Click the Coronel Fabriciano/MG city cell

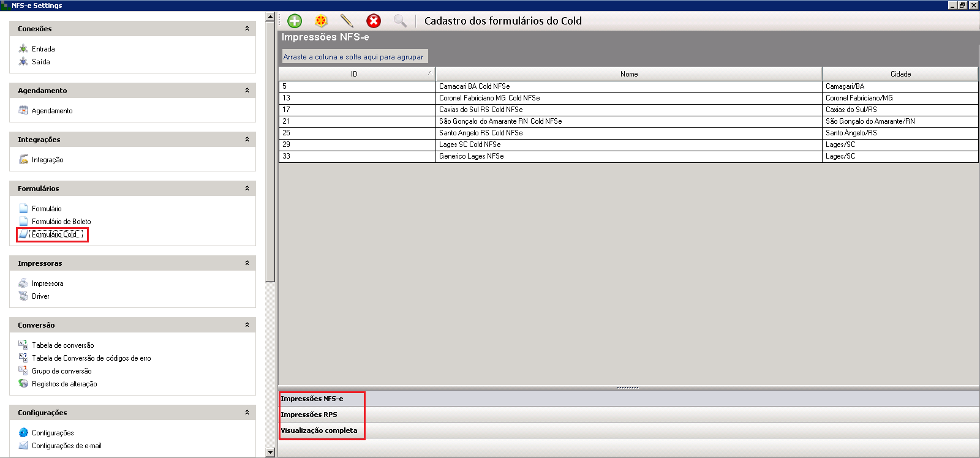[x=900, y=98]
